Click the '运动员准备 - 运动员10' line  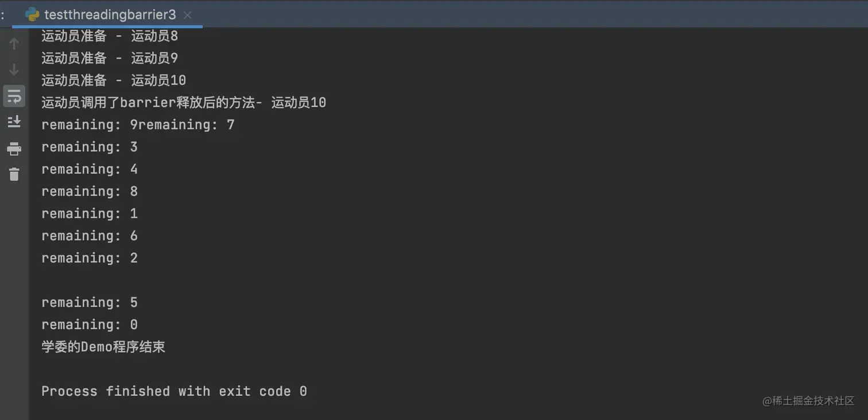click(114, 80)
